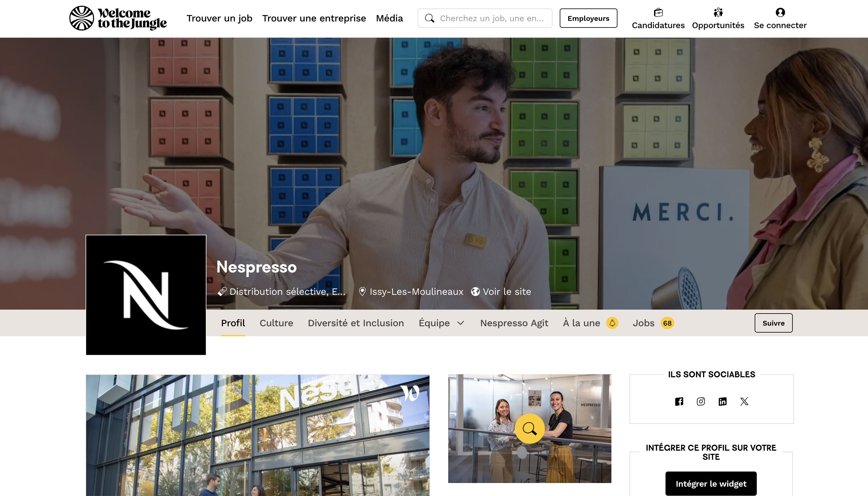This screenshot has width=868, height=496.
Task: Click the Se connecter label
Action: click(x=780, y=26)
